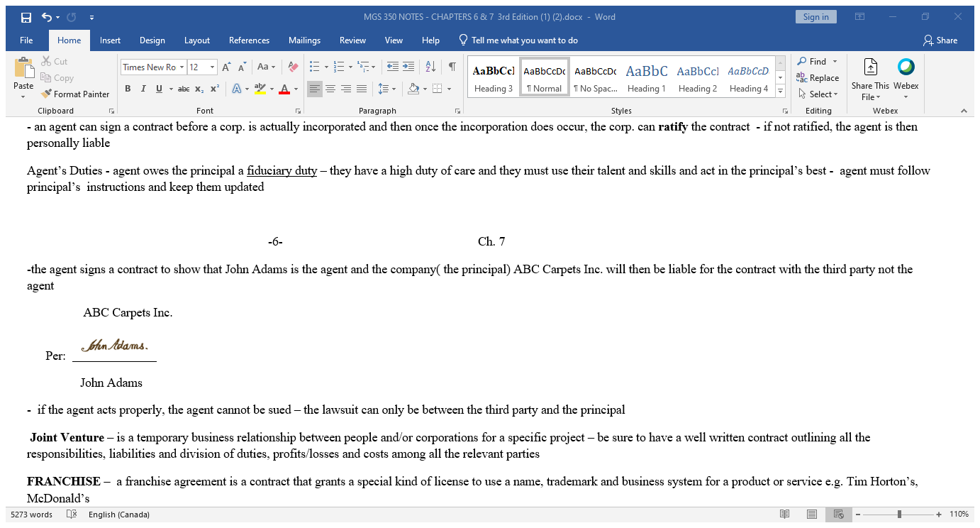Center the paragraph text
Image resolution: width=980 pixels, height=528 pixels.
click(x=330, y=89)
